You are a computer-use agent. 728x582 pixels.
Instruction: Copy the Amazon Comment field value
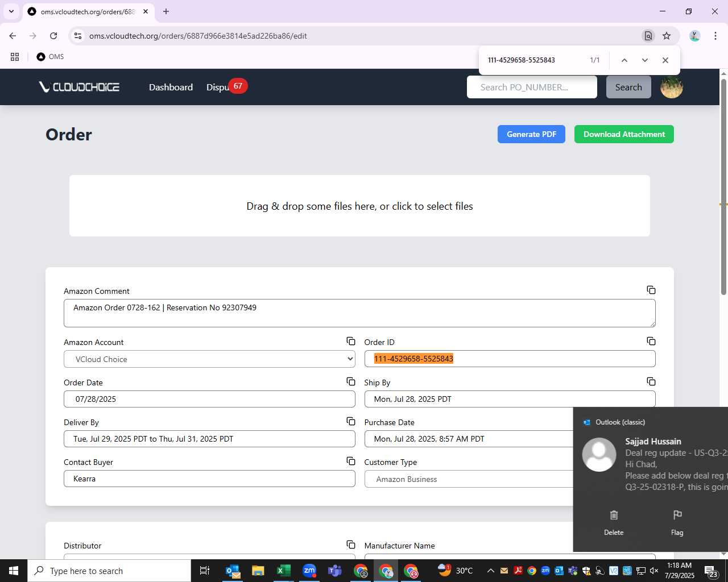(651, 290)
